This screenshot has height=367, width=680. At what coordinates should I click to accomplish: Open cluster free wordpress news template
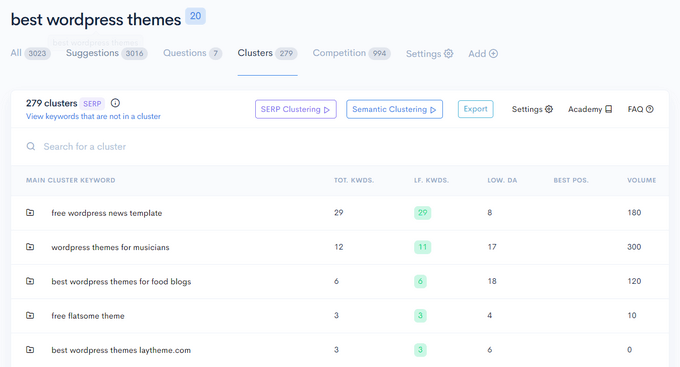[x=107, y=213]
